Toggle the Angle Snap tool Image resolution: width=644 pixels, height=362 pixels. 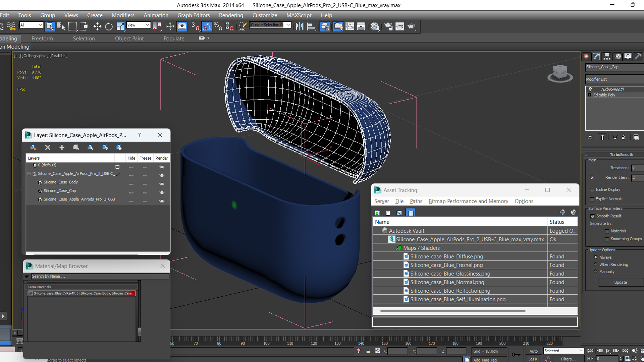tap(207, 26)
